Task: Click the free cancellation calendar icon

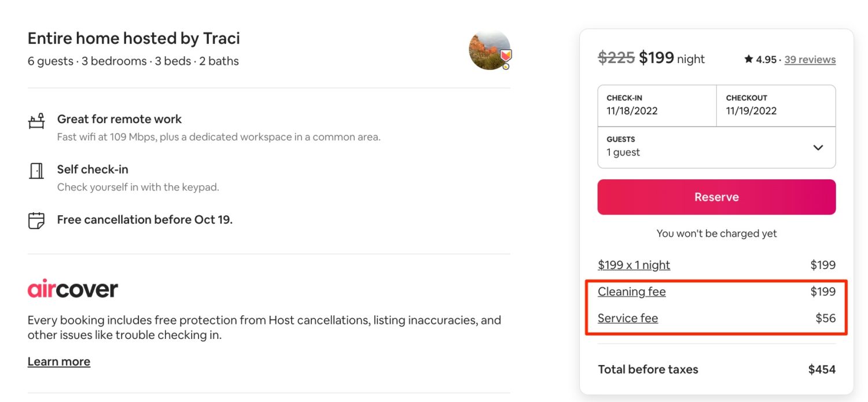Action: tap(36, 220)
